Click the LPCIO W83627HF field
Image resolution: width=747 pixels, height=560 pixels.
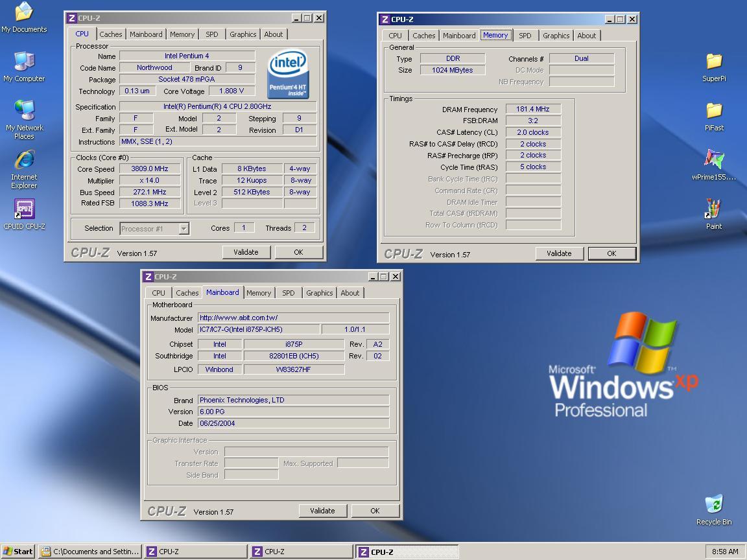(x=294, y=369)
